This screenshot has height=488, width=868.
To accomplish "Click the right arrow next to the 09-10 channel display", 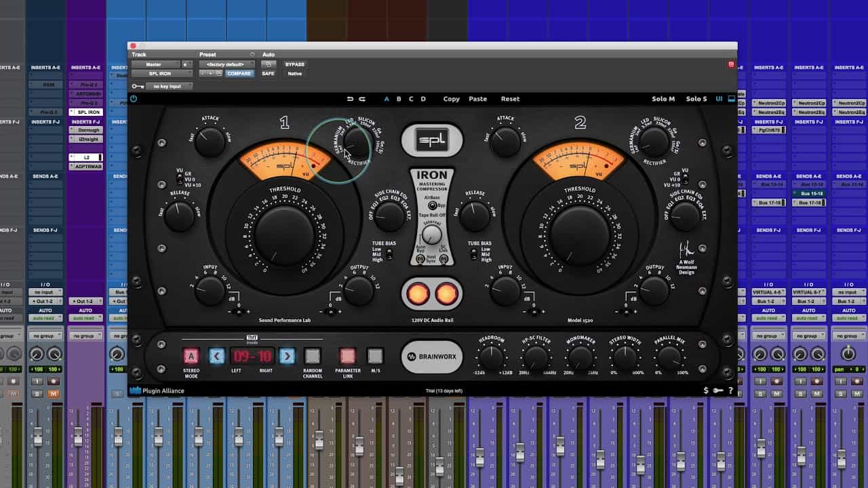I will tap(287, 355).
